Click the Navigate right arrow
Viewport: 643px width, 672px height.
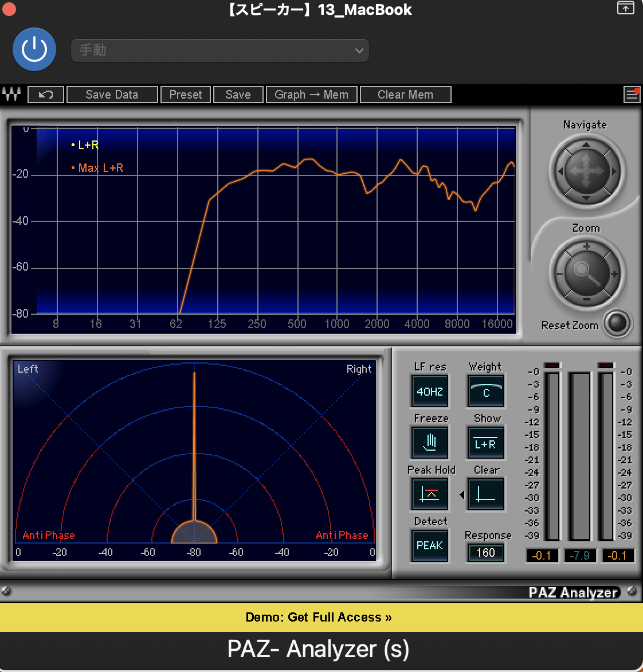point(613,171)
